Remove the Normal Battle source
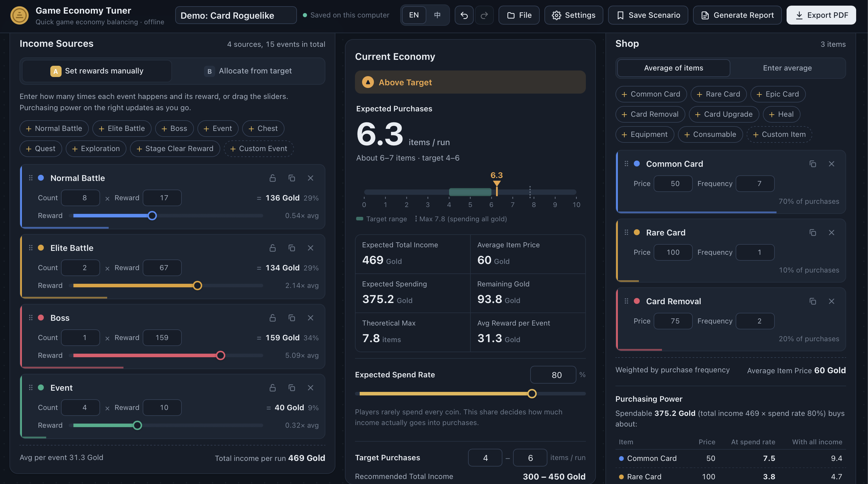 (311, 178)
